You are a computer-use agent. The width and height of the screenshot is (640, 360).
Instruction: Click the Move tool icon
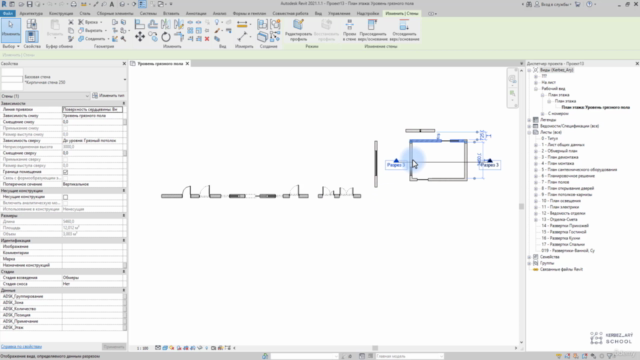140,37
